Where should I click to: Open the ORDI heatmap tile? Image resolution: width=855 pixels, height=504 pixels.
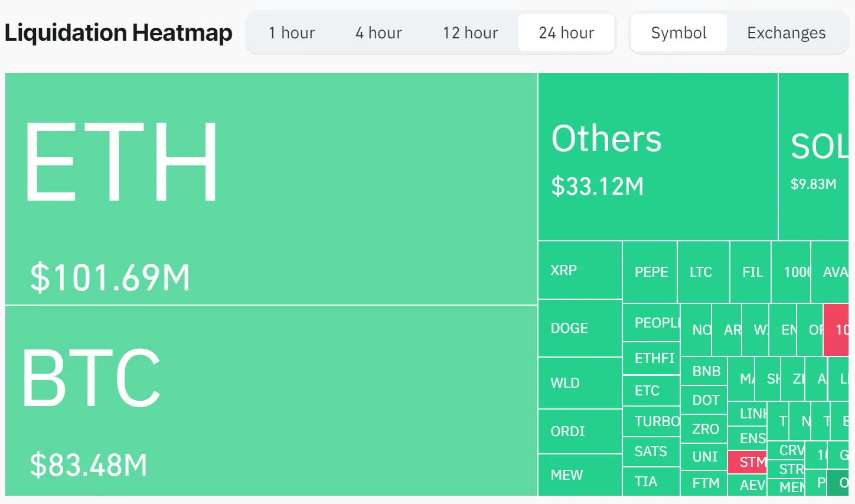pyautogui.click(x=580, y=431)
